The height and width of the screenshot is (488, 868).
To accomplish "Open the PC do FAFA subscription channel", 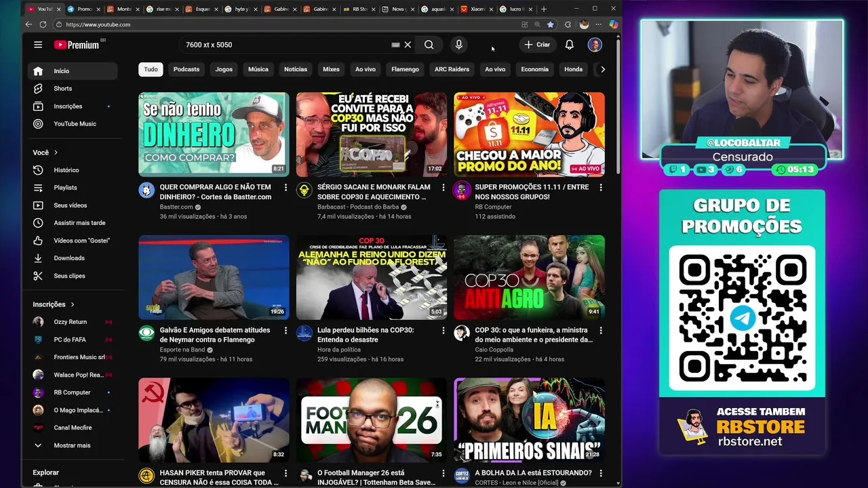I will pos(73,340).
